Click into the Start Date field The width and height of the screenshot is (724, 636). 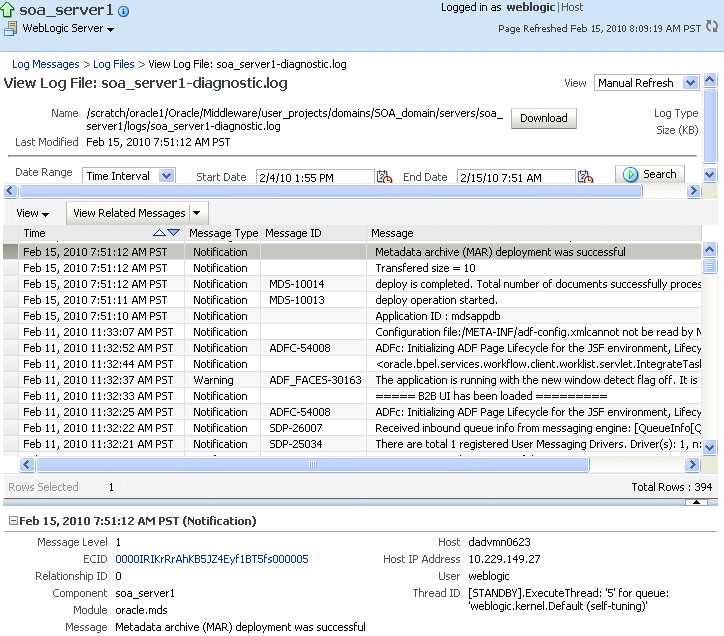(315, 177)
